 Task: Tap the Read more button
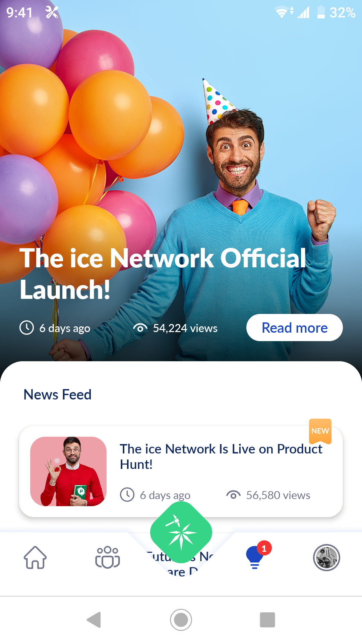pos(295,328)
